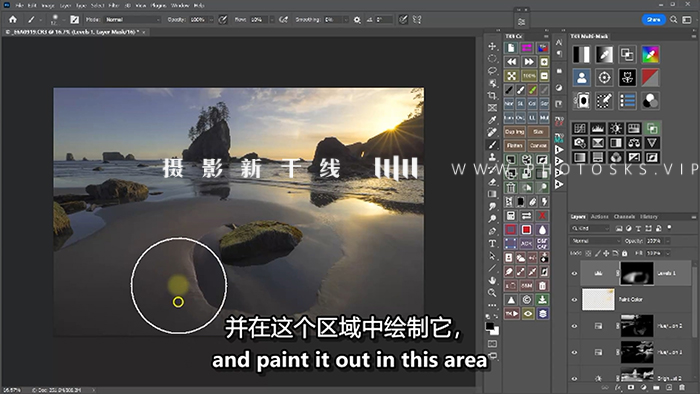The height and width of the screenshot is (394, 700).
Task: Click the TK rewind double-arrow button
Action: [x=511, y=62]
